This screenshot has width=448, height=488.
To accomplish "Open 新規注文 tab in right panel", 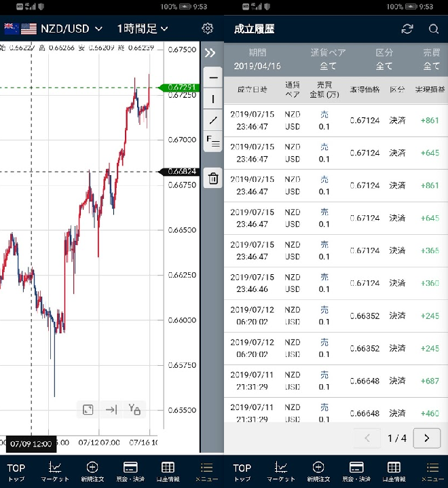I will [318, 472].
